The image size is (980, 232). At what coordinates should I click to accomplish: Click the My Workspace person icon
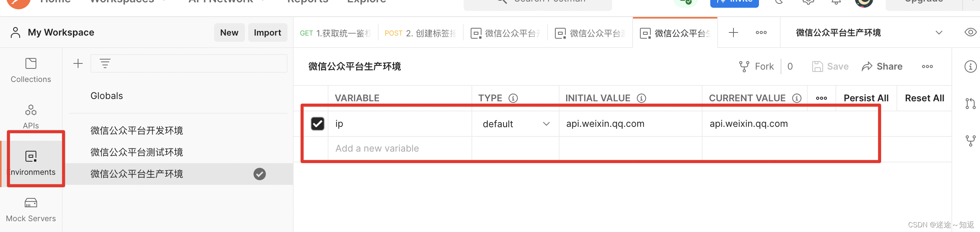point(15,32)
